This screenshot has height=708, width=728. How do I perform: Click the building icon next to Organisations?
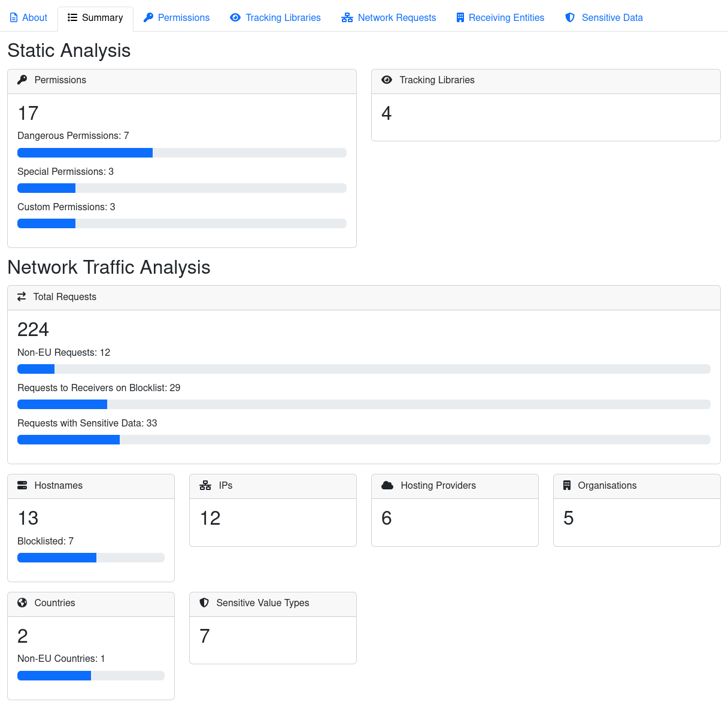pos(567,485)
